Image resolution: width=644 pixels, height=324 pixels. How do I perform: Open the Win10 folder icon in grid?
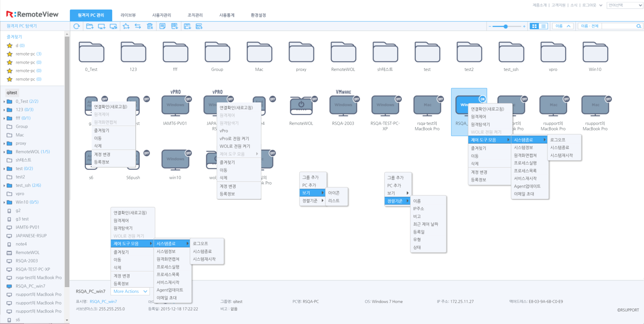tap(595, 52)
